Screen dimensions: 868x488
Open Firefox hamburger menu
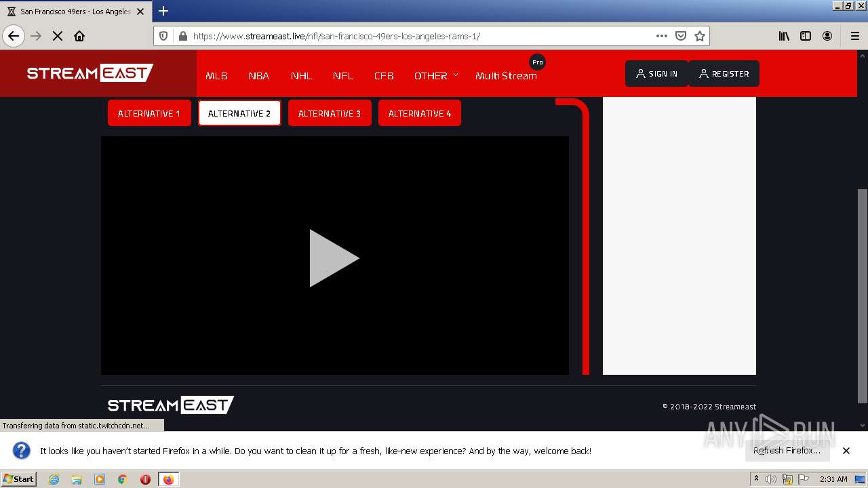coord(855,36)
